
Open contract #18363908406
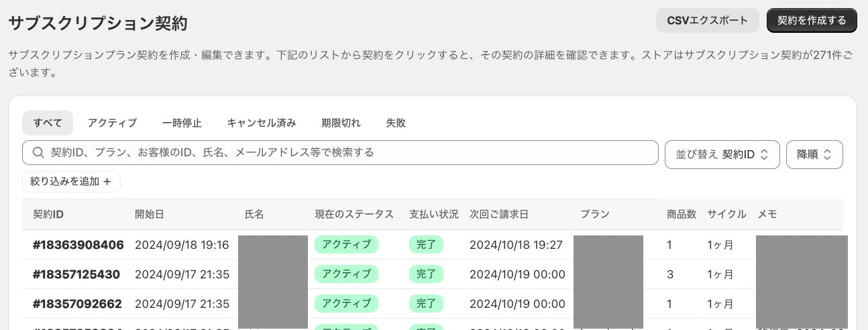coord(78,245)
